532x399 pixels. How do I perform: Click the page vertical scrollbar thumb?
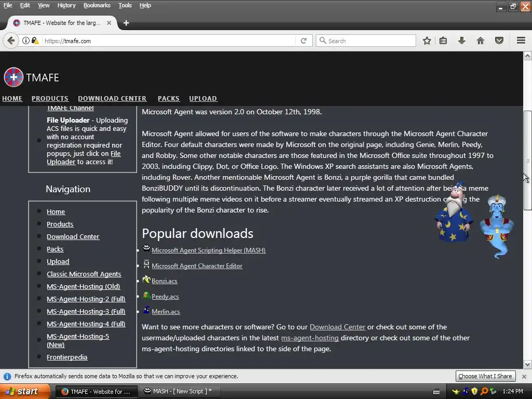(527, 161)
